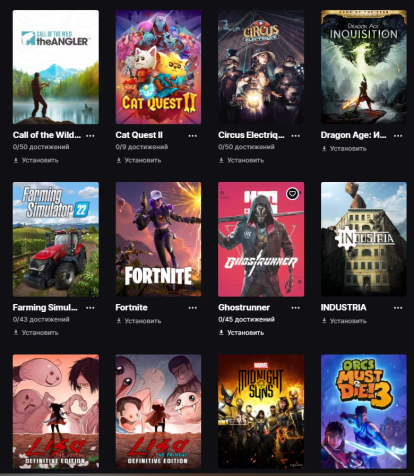414x476 pixels.
Task: Open three-dot menu for Cat Quest II
Action: coord(193,136)
